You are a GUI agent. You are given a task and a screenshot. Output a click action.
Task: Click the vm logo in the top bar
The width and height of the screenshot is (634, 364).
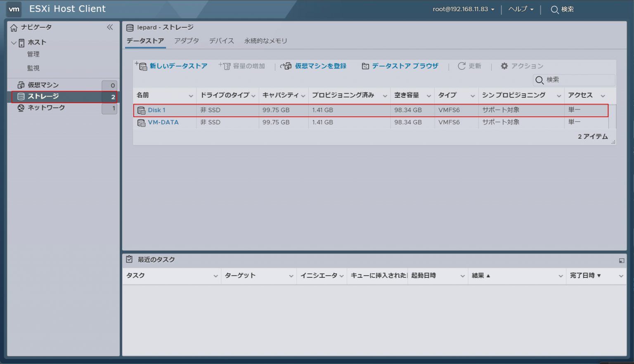pyautogui.click(x=14, y=9)
